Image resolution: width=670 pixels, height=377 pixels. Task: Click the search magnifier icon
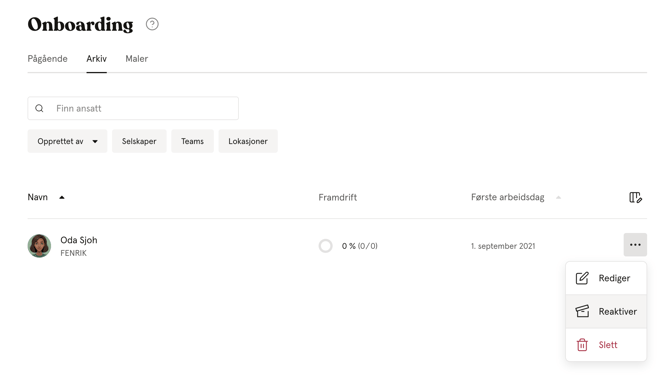click(39, 108)
